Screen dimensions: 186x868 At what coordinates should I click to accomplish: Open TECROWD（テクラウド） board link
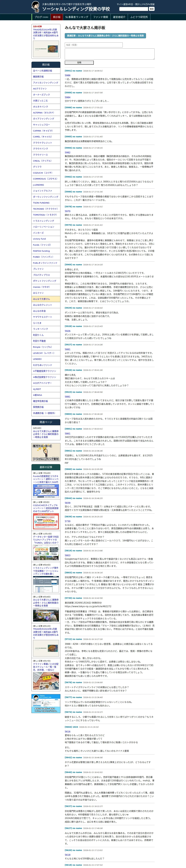46,209
